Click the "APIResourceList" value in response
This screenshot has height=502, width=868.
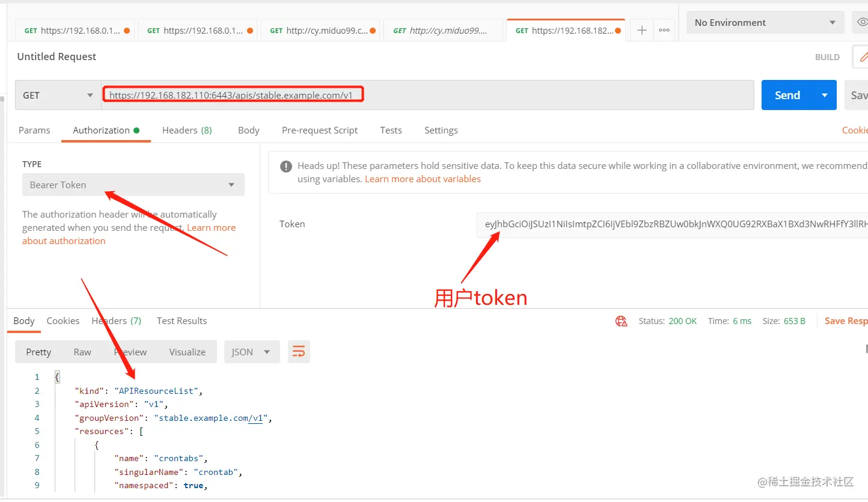[156, 391]
